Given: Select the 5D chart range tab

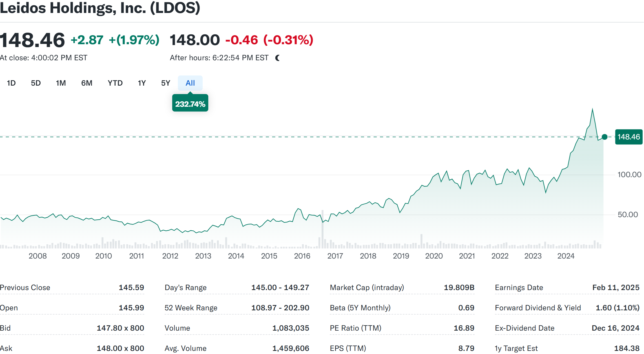Looking at the screenshot, I should (36, 83).
